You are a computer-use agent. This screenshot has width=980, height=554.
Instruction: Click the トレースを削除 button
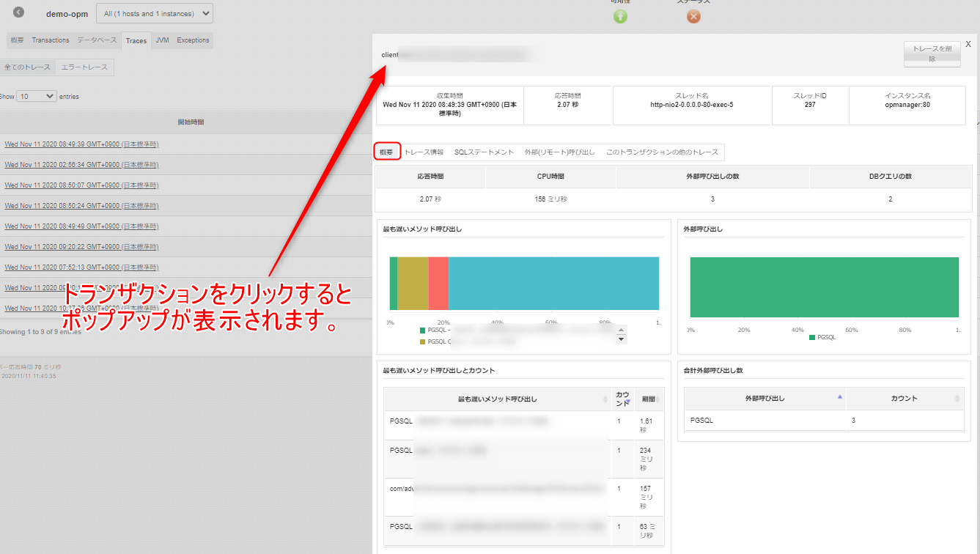click(932, 54)
